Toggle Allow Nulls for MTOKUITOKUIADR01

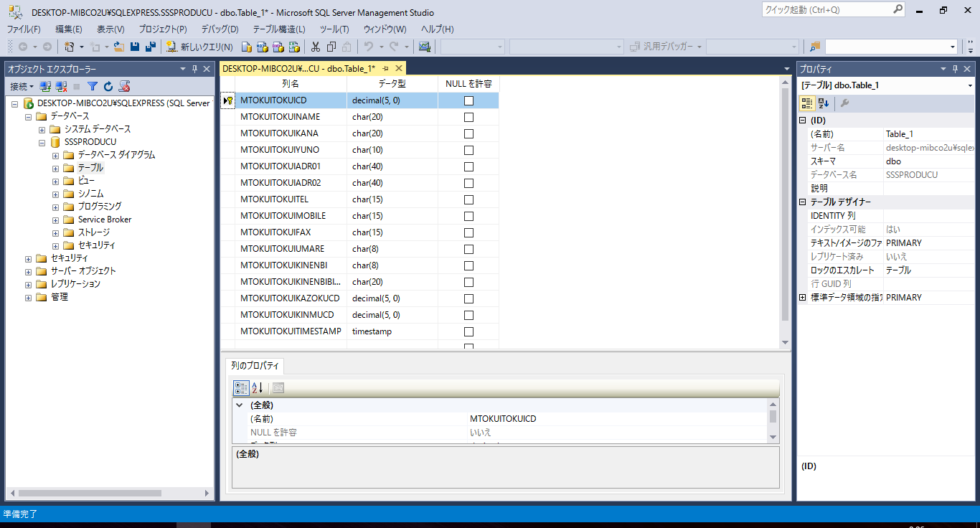click(468, 166)
